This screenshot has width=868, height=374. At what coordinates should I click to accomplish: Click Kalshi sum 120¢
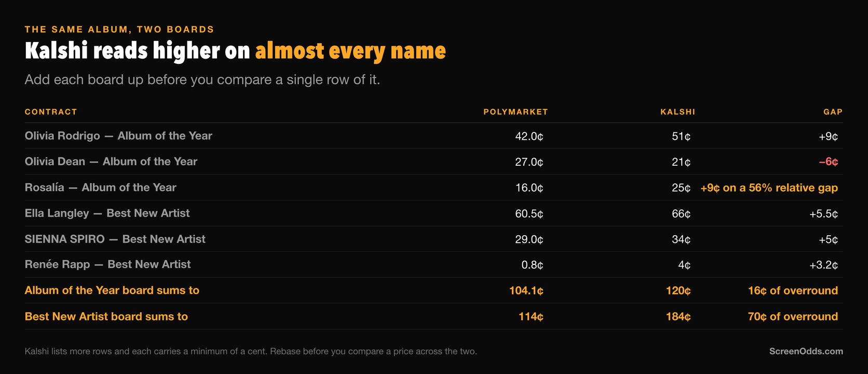point(678,290)
